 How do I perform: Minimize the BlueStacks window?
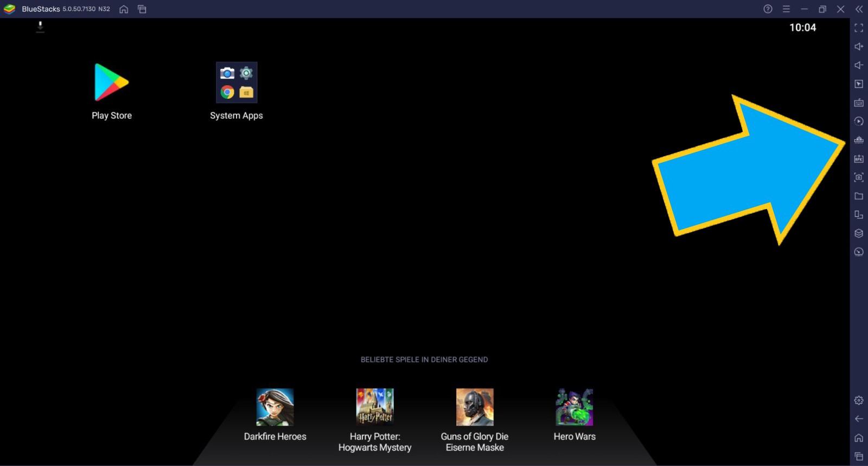tap(805, 9)
